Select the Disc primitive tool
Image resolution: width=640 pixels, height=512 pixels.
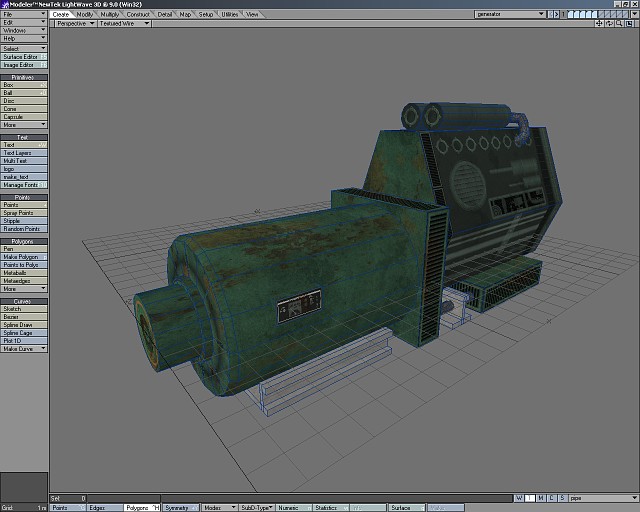click(24, 101)
